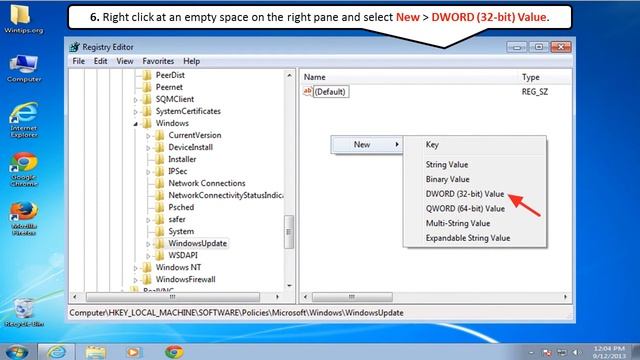The height and width of the screenshot is (360, 640).
Task: Expand the WSDAPI key
Action: point(148,256)
